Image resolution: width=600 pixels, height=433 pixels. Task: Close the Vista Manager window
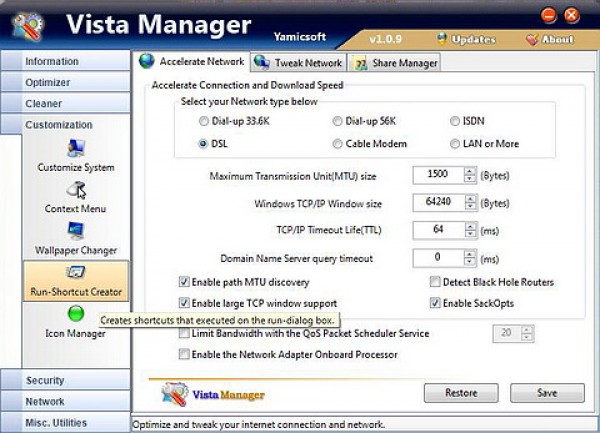(572, 16)
